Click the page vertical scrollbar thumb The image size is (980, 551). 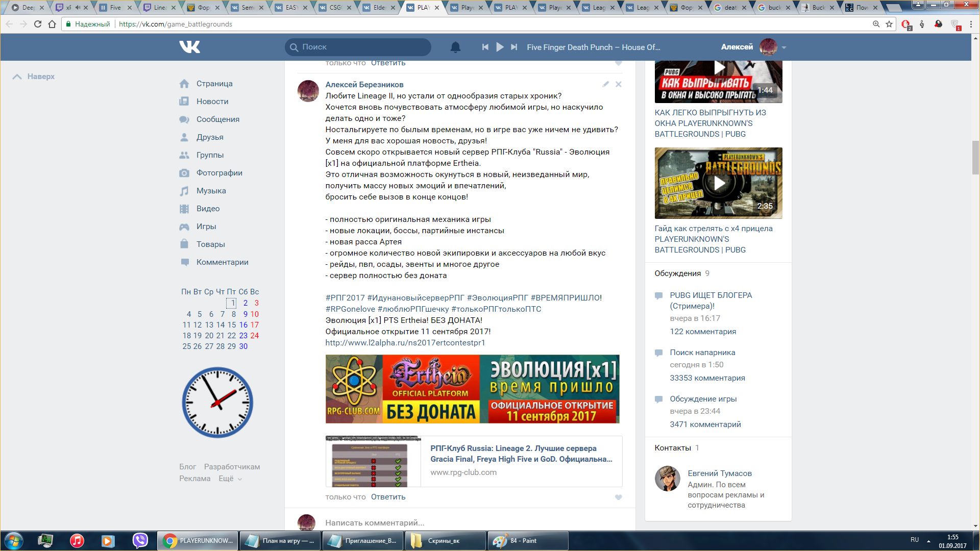975,157
